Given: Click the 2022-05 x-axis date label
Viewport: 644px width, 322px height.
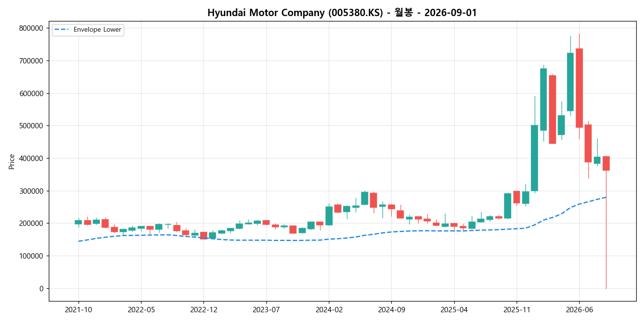Looking at the screenshot, I should (x=141, y=309).
